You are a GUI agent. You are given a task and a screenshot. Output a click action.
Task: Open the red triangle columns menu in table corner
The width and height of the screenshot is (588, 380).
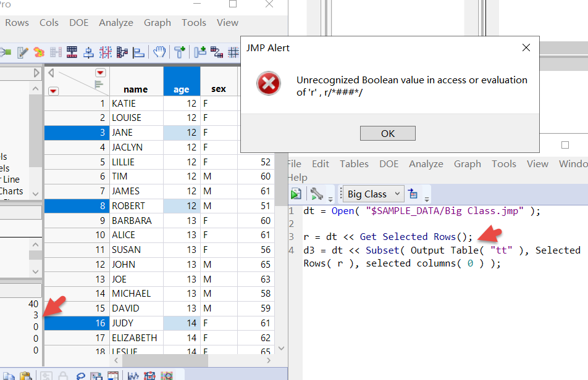point(100,73)
